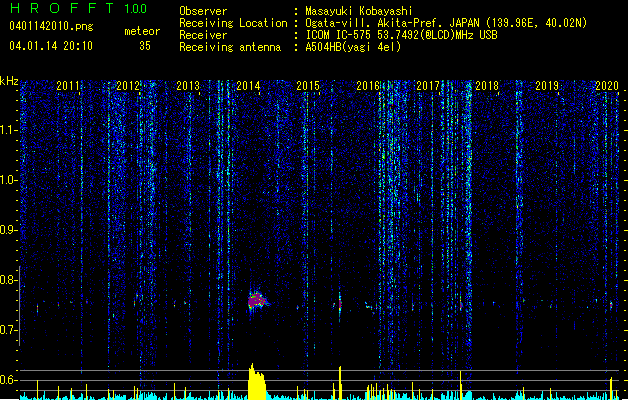Select the 2015 time marker
The width and height of the screenshot is (629, 400).
(308, 86)
